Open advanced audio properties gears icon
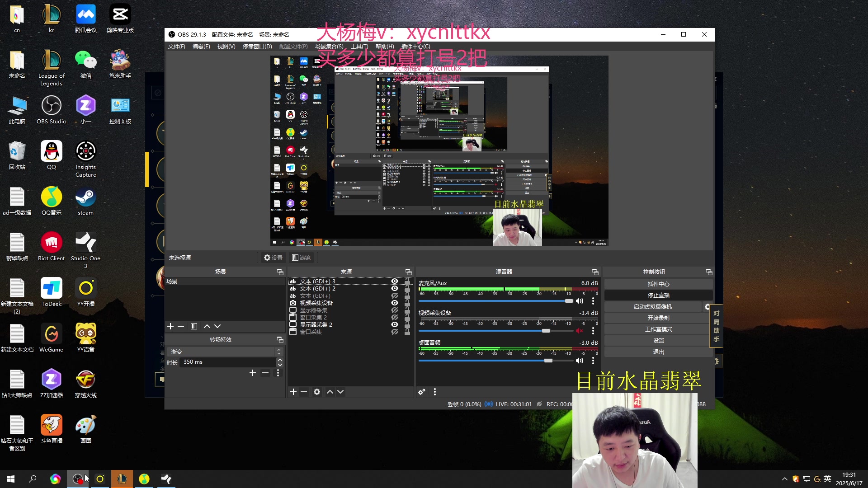The width and height of the screenshot is (868, 488). coord(422,392)
